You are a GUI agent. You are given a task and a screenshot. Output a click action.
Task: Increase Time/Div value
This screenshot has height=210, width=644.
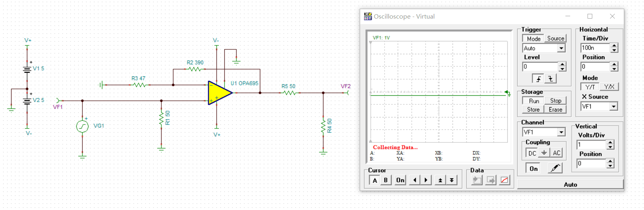[x=614, y=45]
